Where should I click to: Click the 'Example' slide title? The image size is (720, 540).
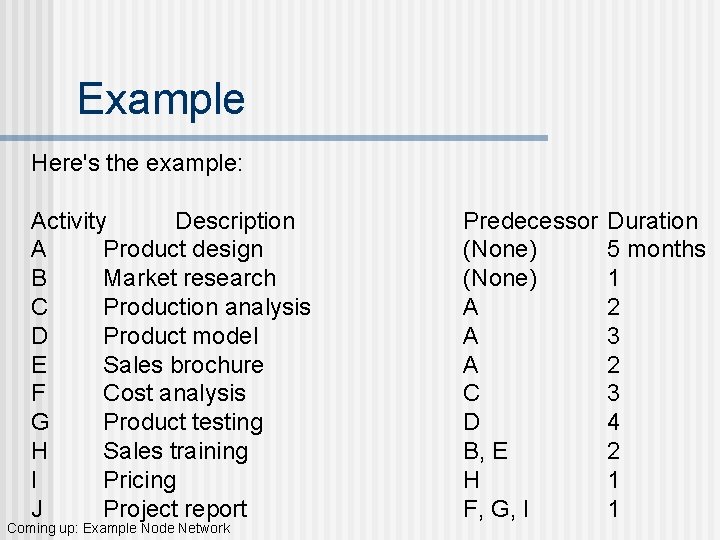click(161, 99)
